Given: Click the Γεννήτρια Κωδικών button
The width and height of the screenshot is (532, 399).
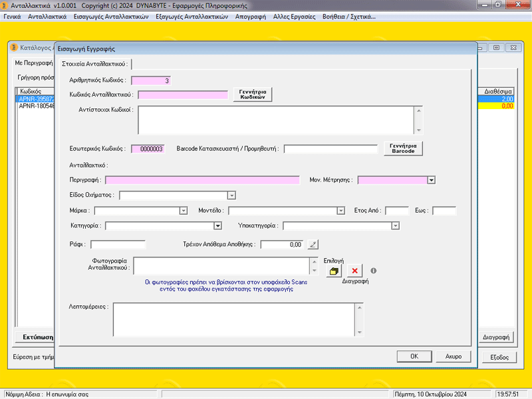Looking at the screenshot, I should coord(253,94).
